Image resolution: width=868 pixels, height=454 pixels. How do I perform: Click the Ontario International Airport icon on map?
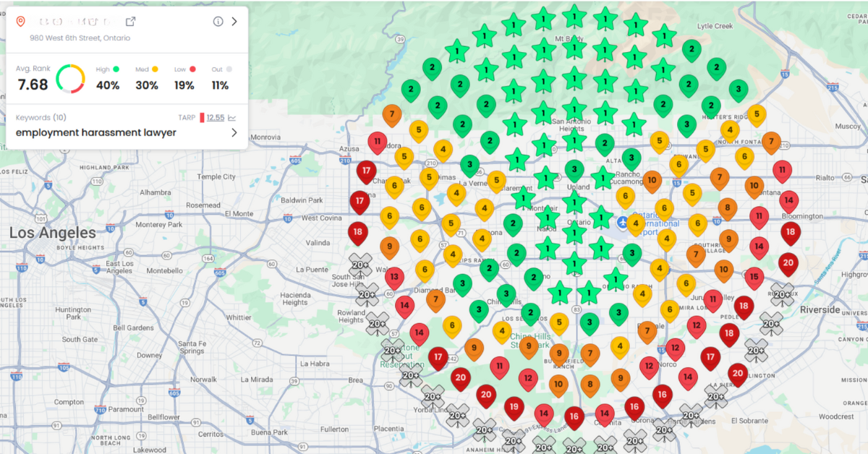[x=623, y=223]
